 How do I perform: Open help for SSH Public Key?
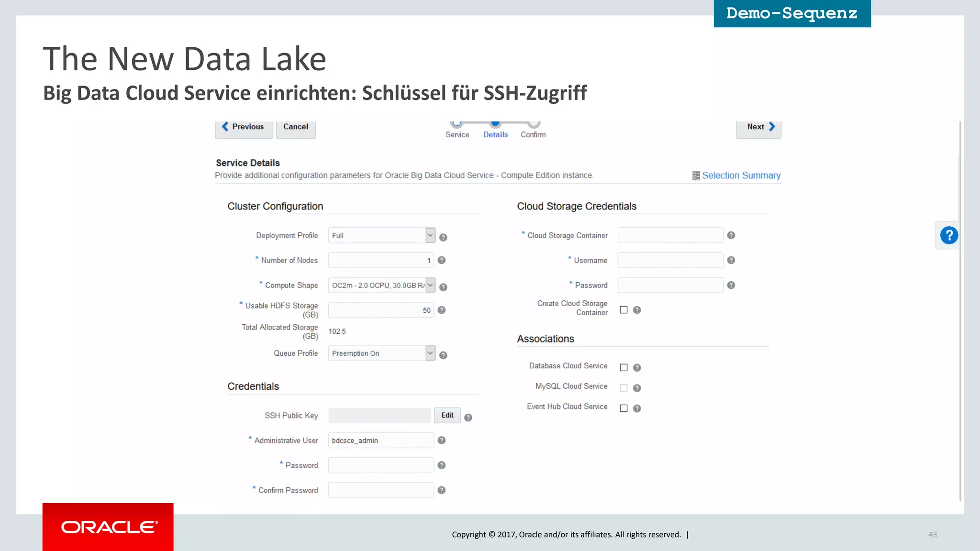coord(468,418)
